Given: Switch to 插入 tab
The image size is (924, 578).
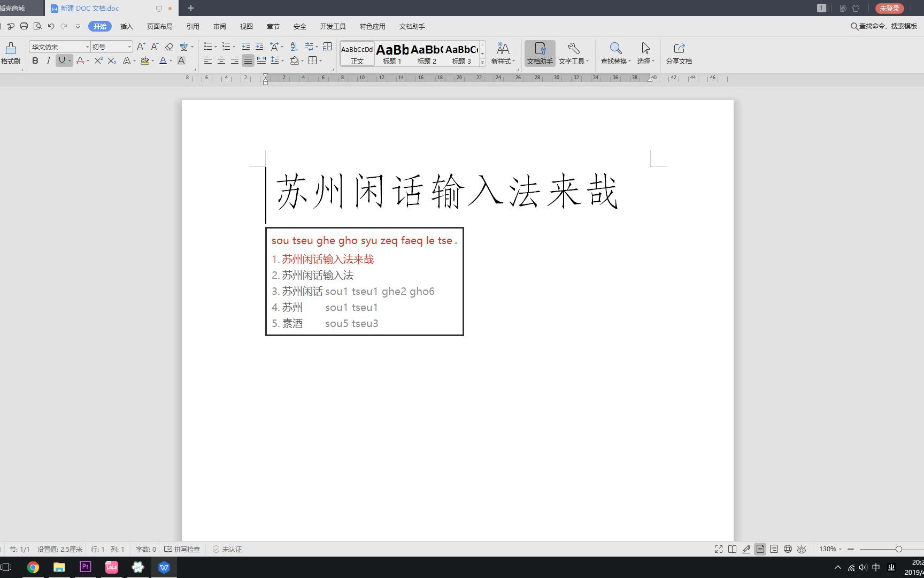Looking at the screenshot, I should (127, 26).
